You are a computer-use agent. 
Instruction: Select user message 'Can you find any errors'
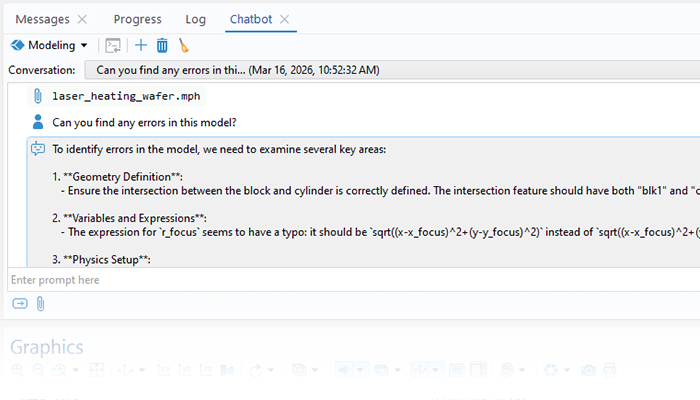pyautogui.click(x=144, y=122)
